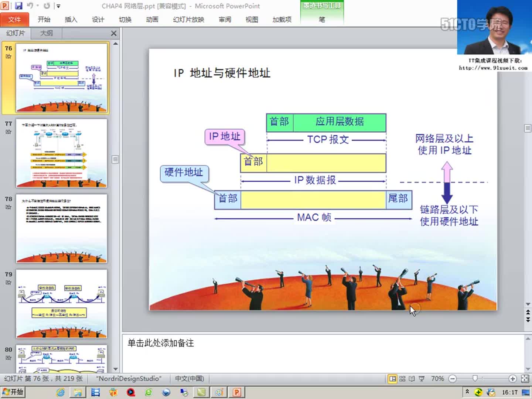Go to next slide double-arrow button
Viewport: 532px width, 399px height.
coord(528,320)
